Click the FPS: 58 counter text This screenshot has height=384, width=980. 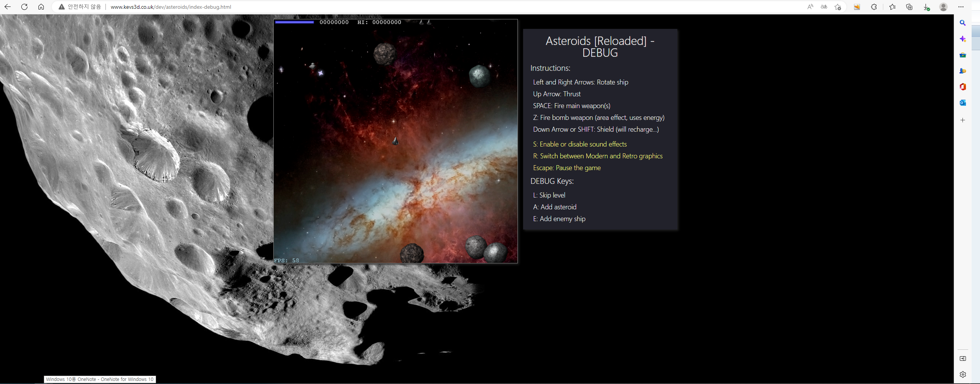click(287, 260)
